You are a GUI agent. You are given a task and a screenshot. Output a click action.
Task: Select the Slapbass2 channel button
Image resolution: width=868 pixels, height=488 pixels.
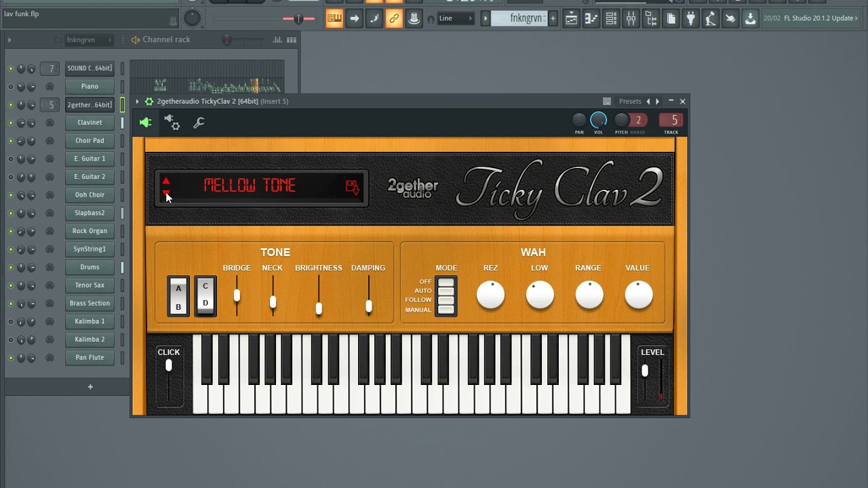point(90,213)
